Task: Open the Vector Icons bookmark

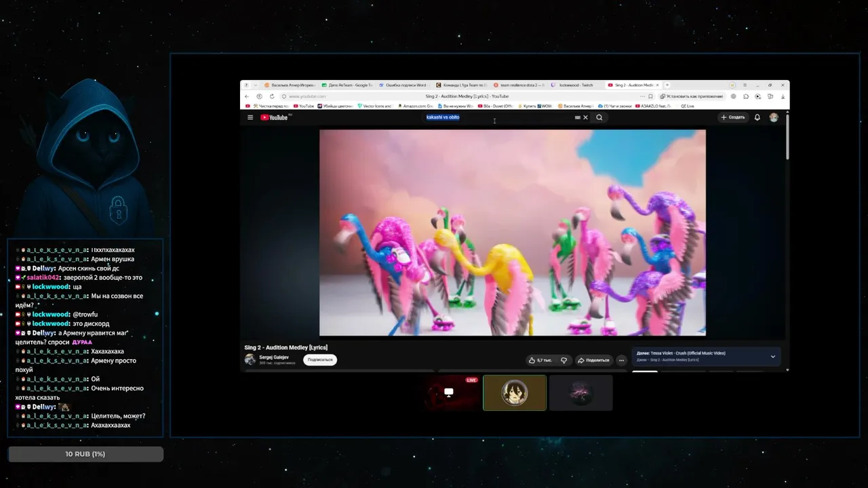Action: coord(374,106)
